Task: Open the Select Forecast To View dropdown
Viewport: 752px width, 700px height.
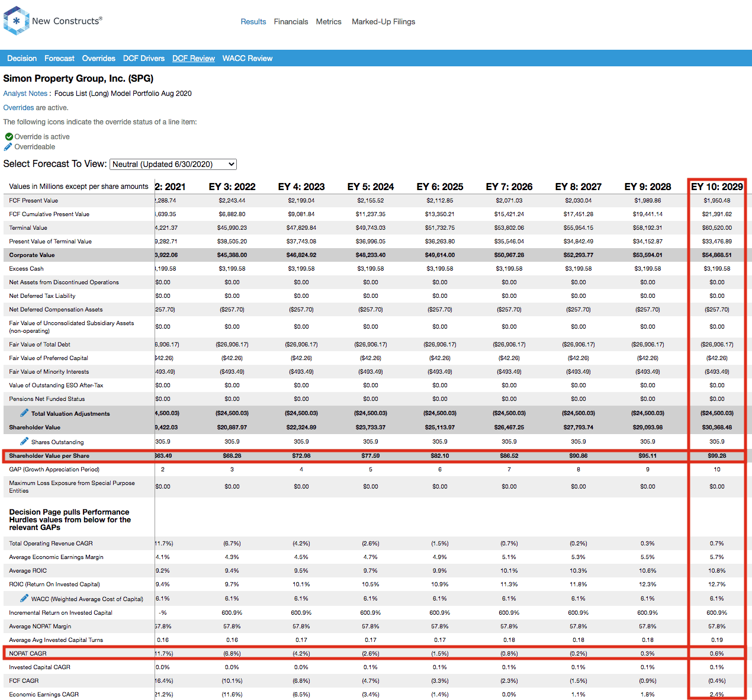Action: click(173, 165)
